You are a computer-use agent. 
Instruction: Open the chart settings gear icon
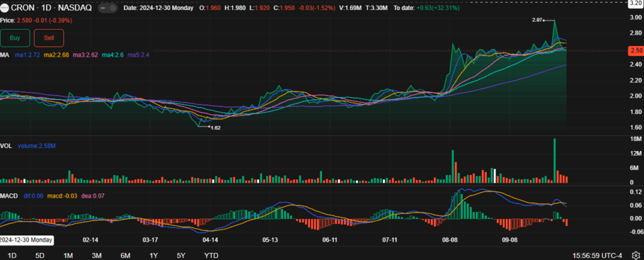[x=636, y=256]
